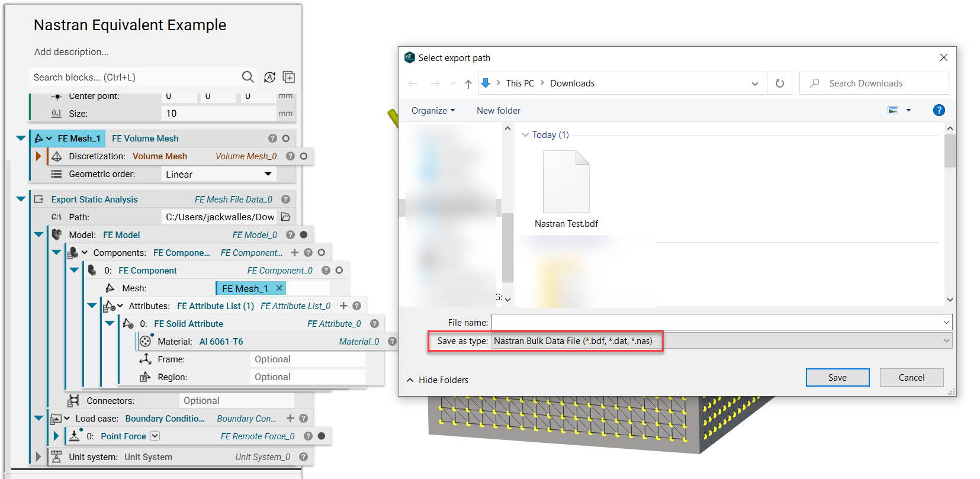The width and height of the screenshot is (980, 479).
Task: Click the Material Al 6061-T6 icon
Action: pyautogui.click(x=146, y=341)
